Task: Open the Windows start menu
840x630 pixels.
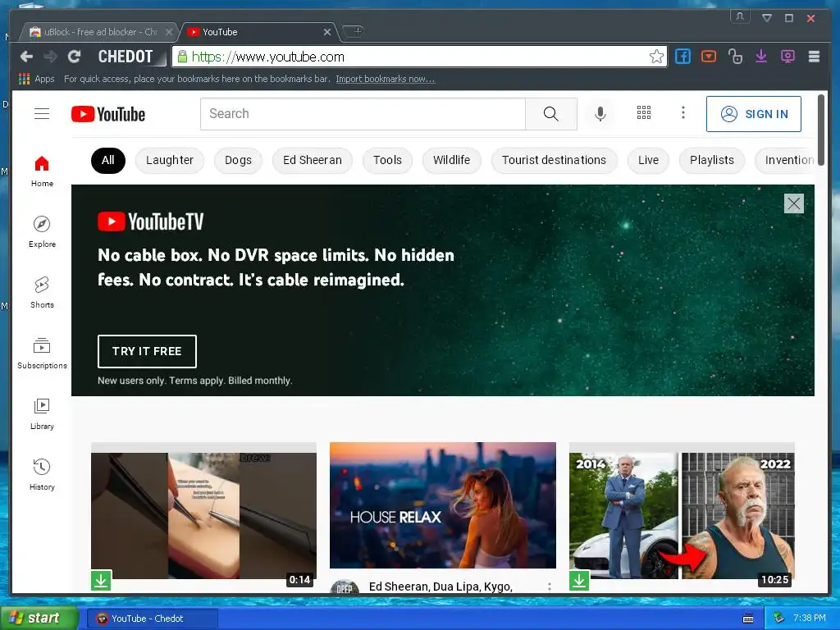Action: pos(39,619)
